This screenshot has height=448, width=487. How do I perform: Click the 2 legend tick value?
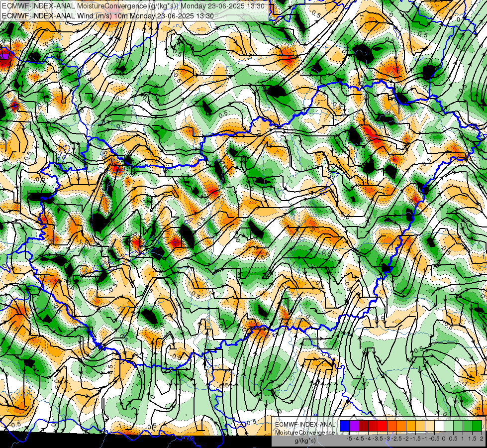(x=482, y=439)
